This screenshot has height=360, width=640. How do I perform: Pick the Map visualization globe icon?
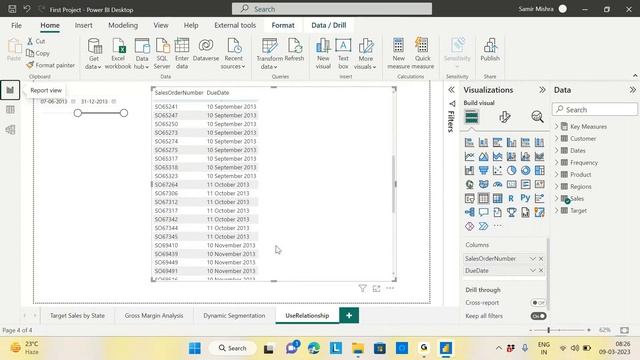469,184
